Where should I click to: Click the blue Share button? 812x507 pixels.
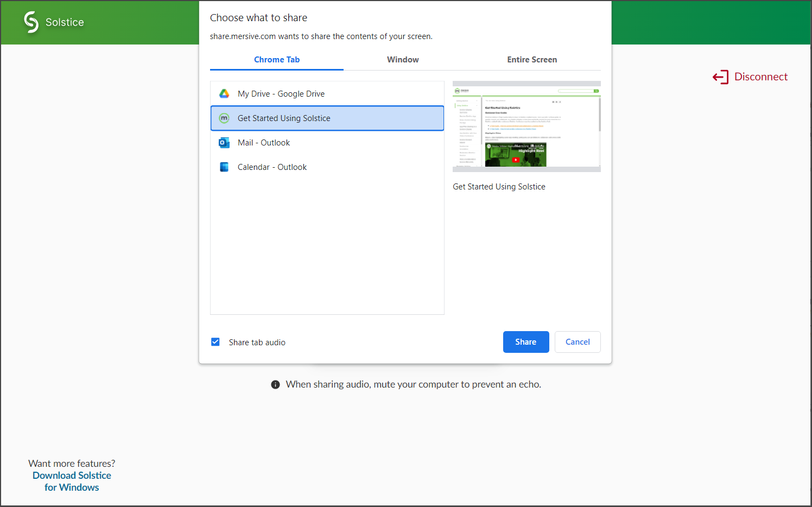pyautogui.click(x=526, y=342)
